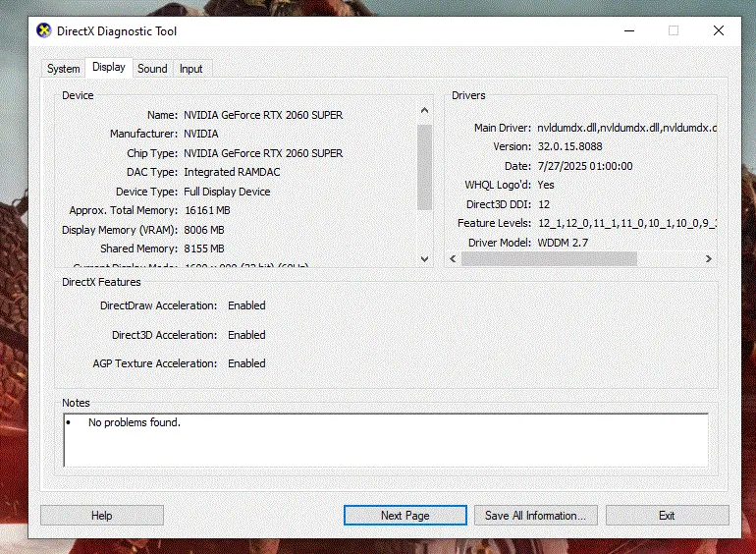This screenshot has width=756, height=554.
Task: Open the Sound tab
Action: pos(152,69)
